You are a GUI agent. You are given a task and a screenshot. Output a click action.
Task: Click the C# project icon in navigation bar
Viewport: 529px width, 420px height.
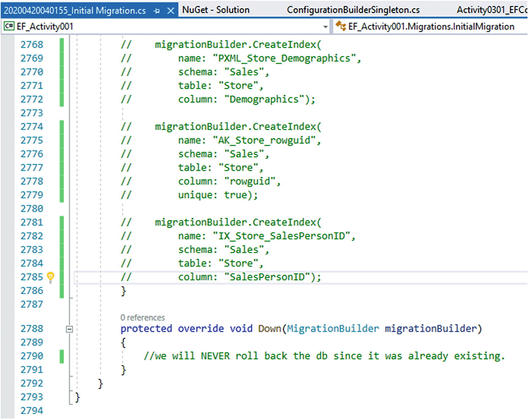coord(9,26)
